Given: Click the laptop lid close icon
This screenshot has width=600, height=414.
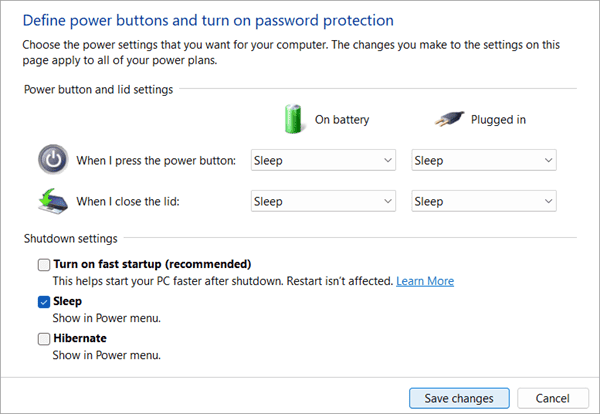Looking at the screenshot, I should point(52,201).
